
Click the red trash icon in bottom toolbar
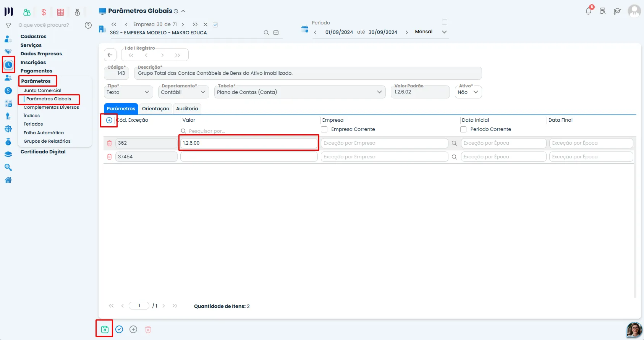pos(148,329)
